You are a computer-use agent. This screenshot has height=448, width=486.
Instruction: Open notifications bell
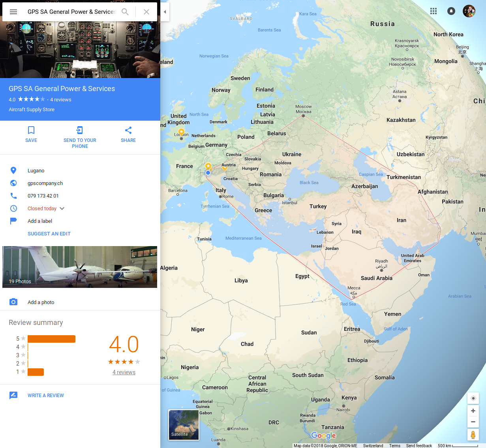point(451,11)
